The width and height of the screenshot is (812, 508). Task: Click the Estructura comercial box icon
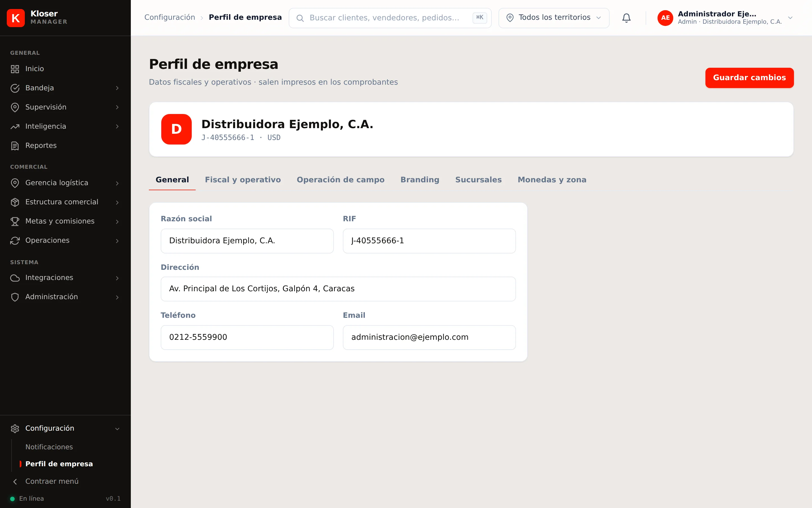click(x=15, y=202)
